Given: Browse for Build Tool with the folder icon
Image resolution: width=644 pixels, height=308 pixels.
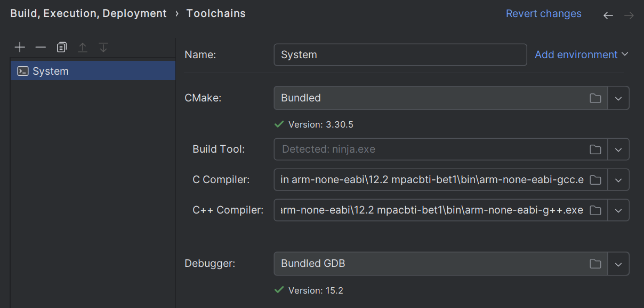Looking at the screenshot, I should click(595, 149).
